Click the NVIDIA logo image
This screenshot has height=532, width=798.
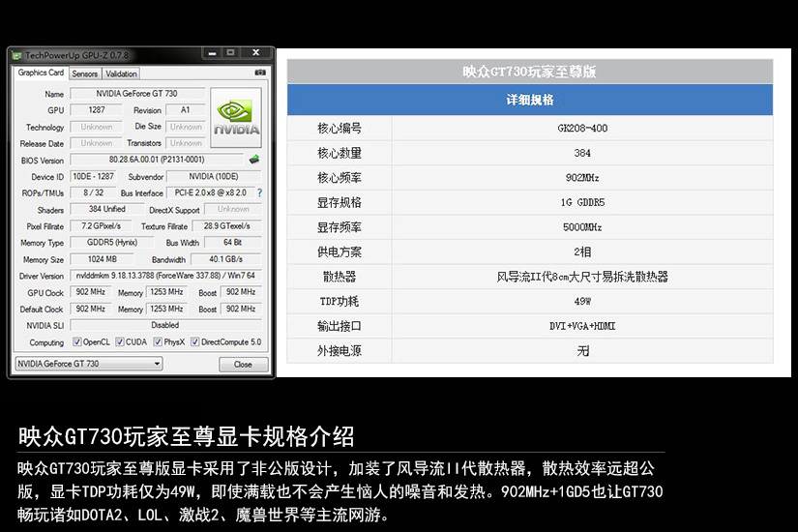pos(236,118)
